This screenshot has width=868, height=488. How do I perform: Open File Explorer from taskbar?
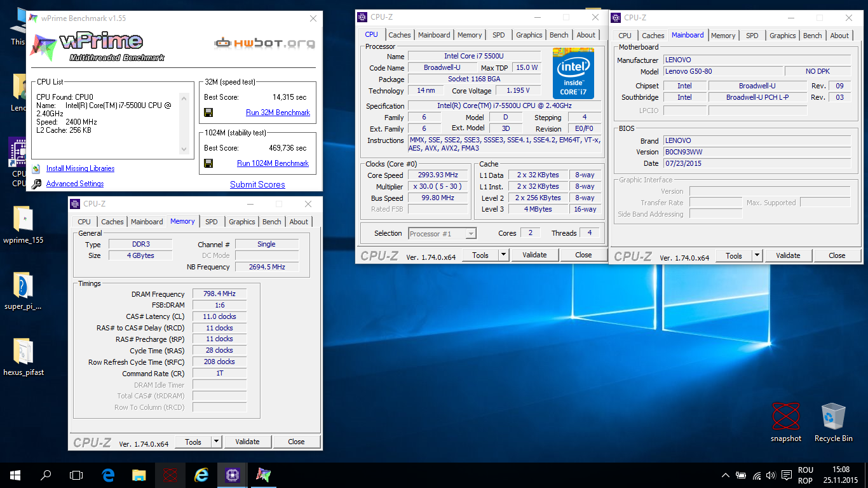[139, 475]
